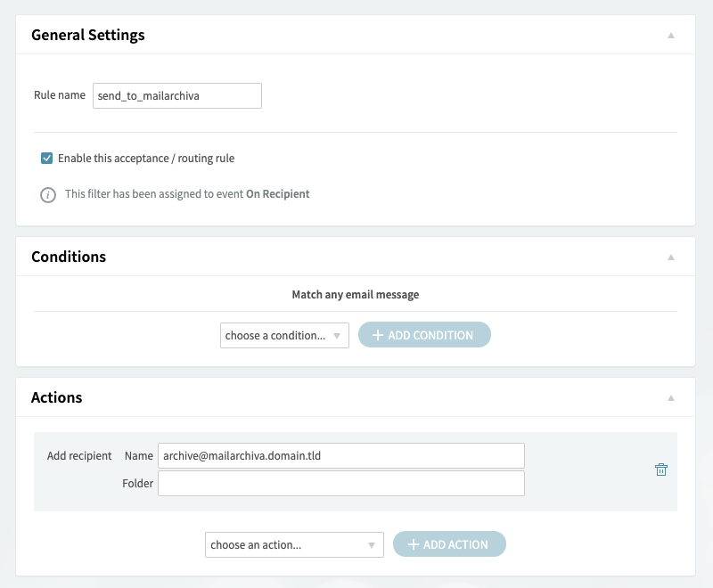Screen dimensions: 713x588
Task: Click the trash icon to delete the Add recipient action
Action: (661, 468)
